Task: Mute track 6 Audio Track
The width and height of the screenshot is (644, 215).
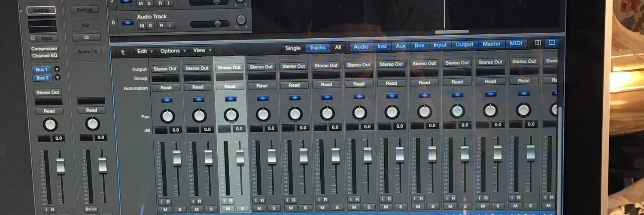Action: (141, 25)
